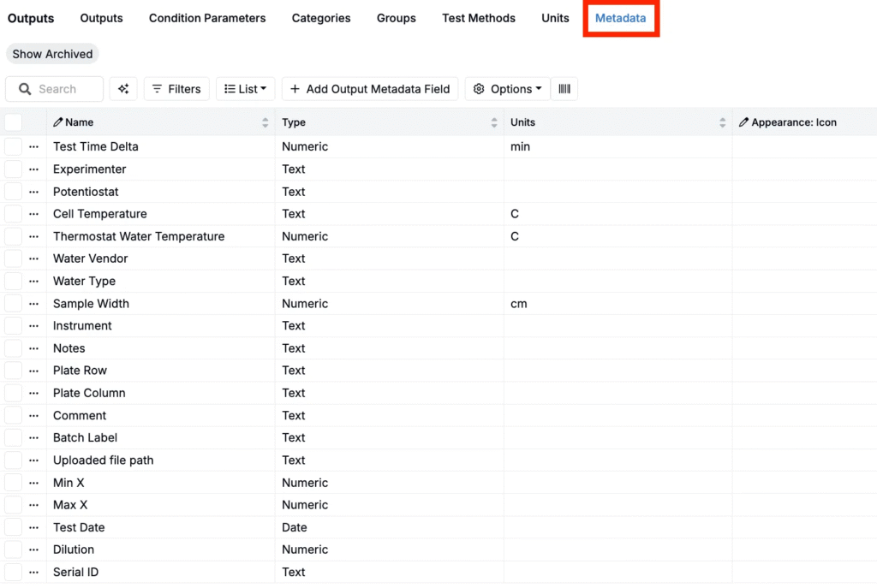Select the Experimenter row checkbox
Image resolution: width=877 pixels, height=588 pixels.
[x=14, y=169]
